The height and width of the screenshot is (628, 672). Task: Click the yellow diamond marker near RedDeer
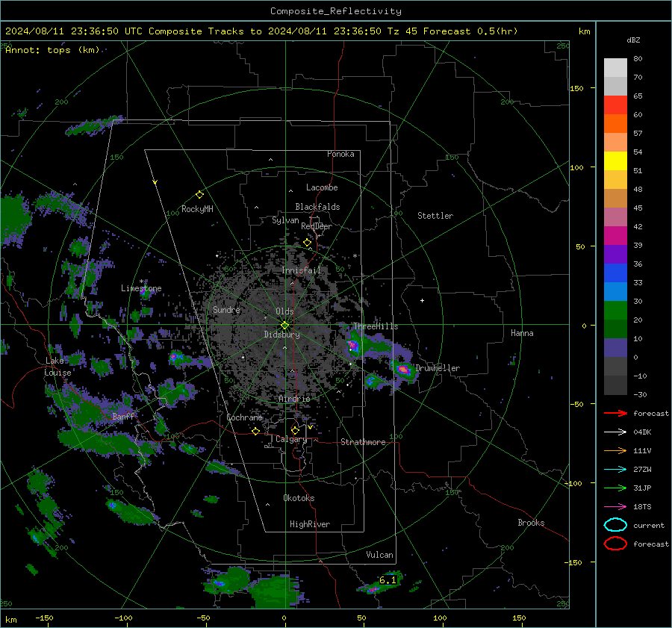click(307, 243)
